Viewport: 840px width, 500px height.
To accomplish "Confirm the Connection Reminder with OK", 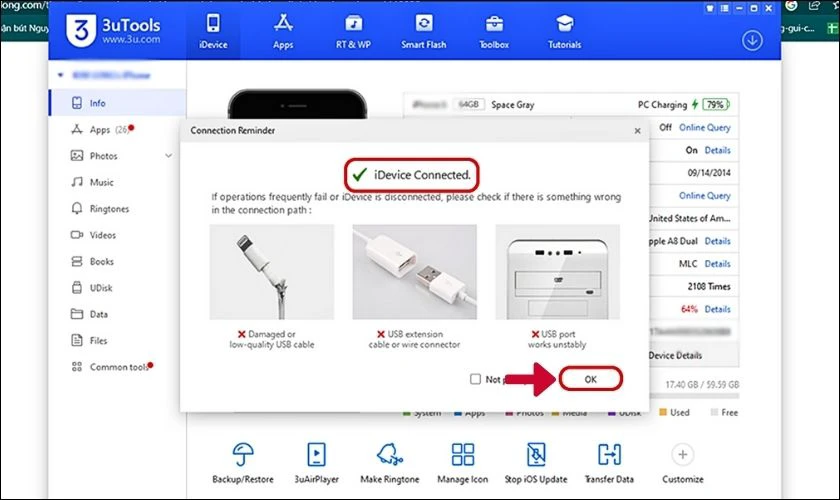I will click(x=590, y=379).
